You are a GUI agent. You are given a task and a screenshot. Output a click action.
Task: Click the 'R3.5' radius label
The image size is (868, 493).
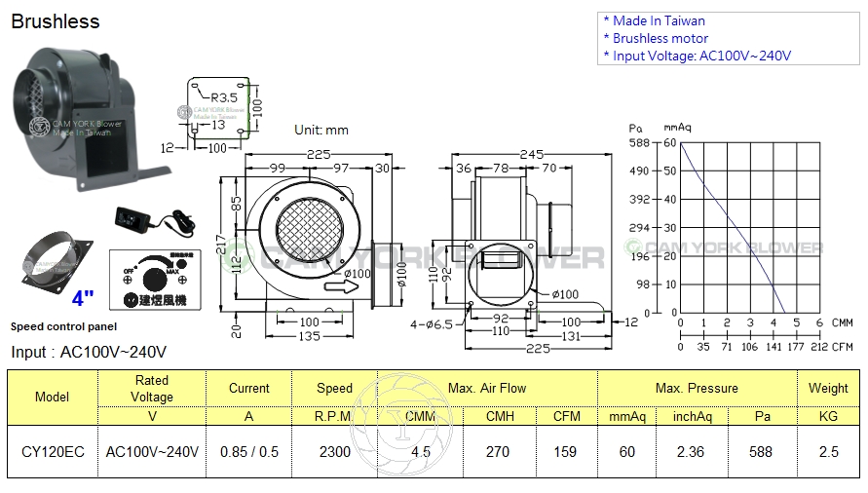pyautogui.click(x=224, y=98)
